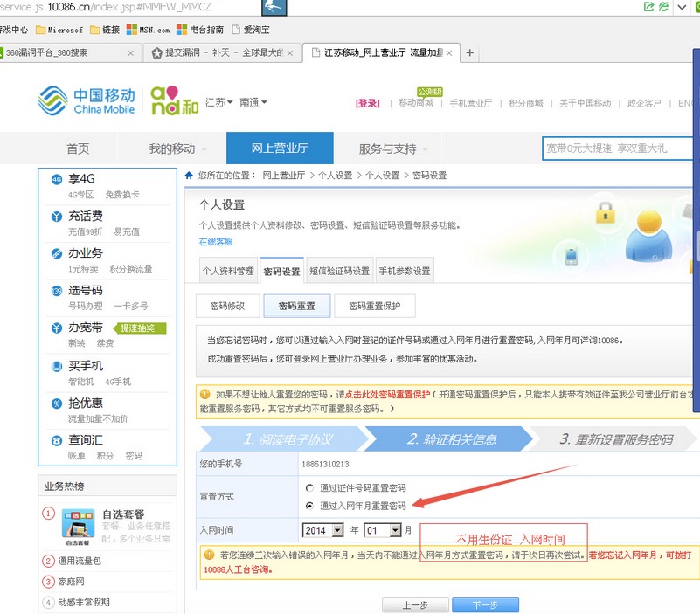Click the 查询汇 sidebar icon
700x614 pixels.
point(57,441)
